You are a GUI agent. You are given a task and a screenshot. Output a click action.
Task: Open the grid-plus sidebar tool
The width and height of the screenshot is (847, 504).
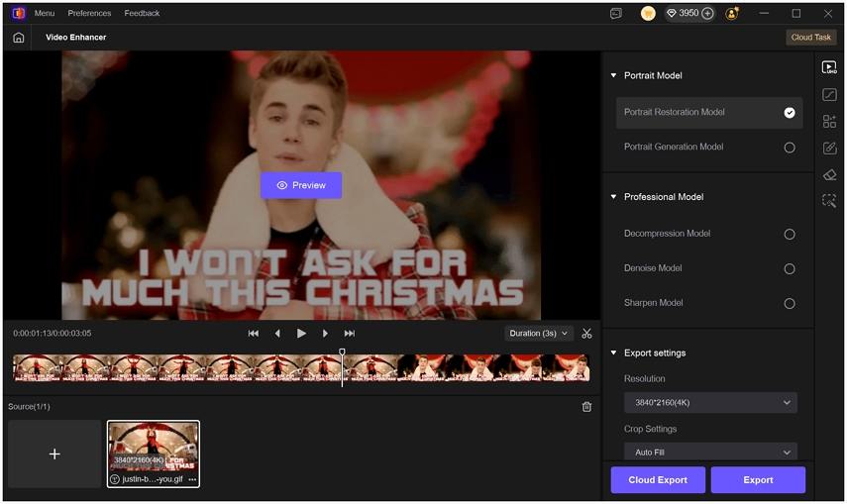[x=829, y=121]
